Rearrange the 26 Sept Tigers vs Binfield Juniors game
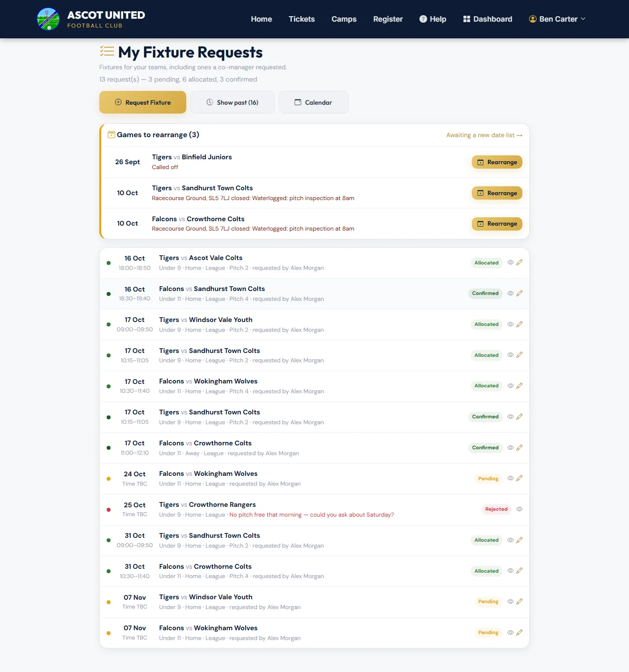Viewport: 629px width, 672px height. 497,162
